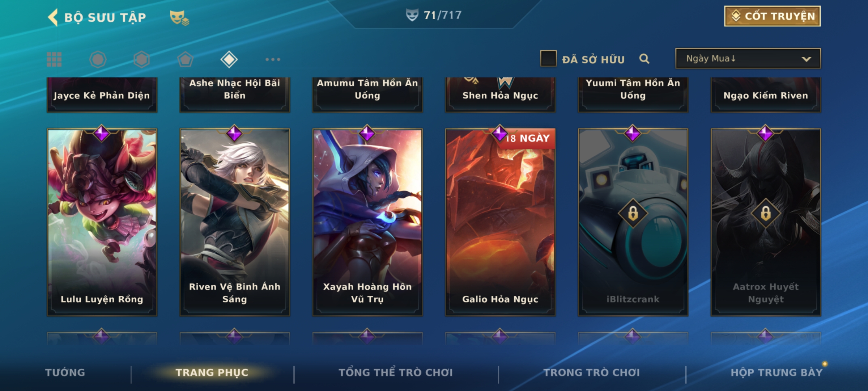Open the Xayah Hoàng Hôn Vũ Trụ card
Screen dimensions: 868x391
(367, 222)
